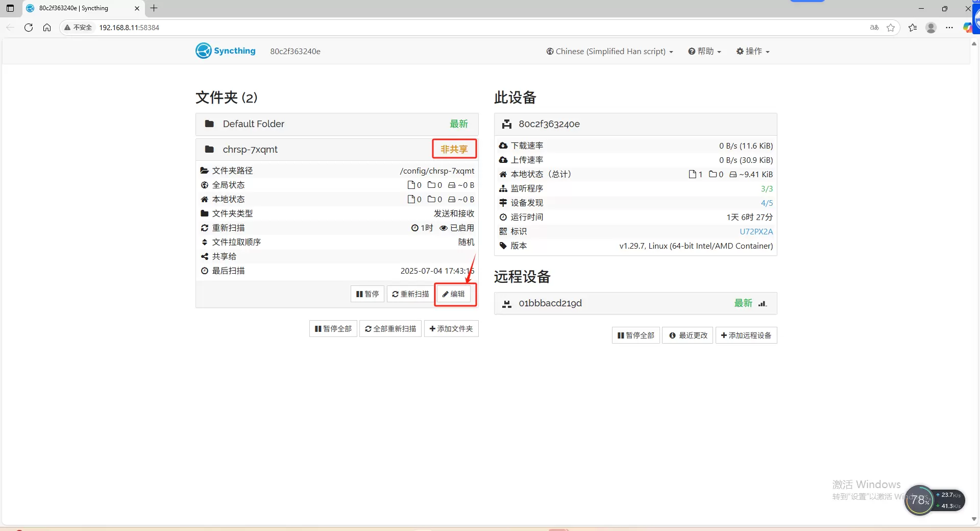
Task: Click the Syncthing logo icon
Action: [203, 51]
